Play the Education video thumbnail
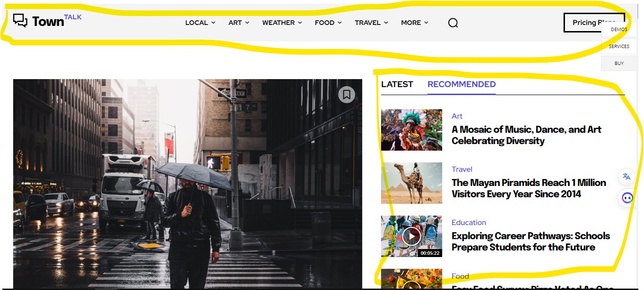The width and height of the screenshot is (644, 290). (x=412, y=236)
